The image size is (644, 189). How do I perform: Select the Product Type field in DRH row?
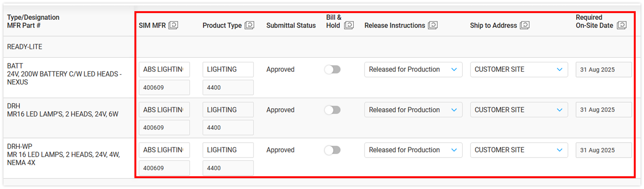[228, 110]
